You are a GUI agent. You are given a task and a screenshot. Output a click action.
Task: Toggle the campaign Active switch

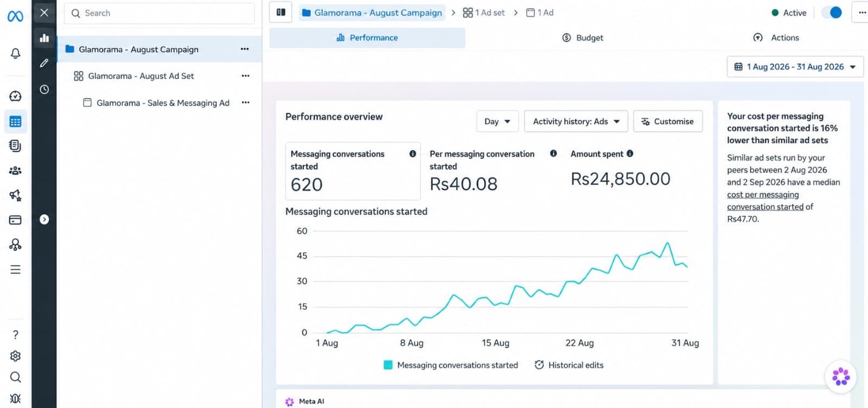click(831, 12)
